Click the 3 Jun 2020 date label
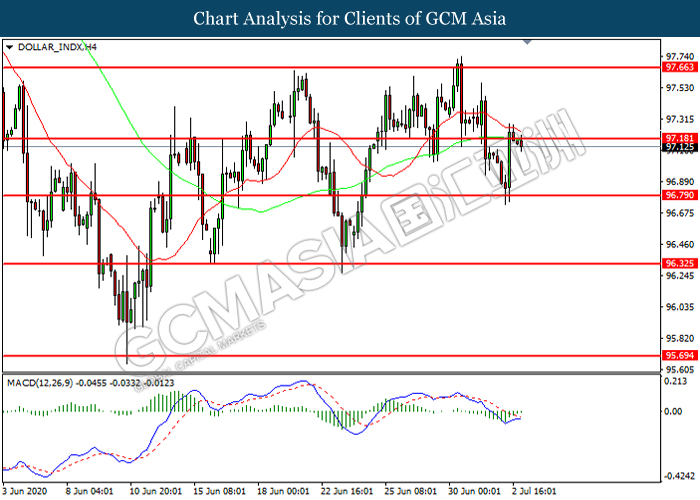The image size is (700, 500). pos(25,492)
